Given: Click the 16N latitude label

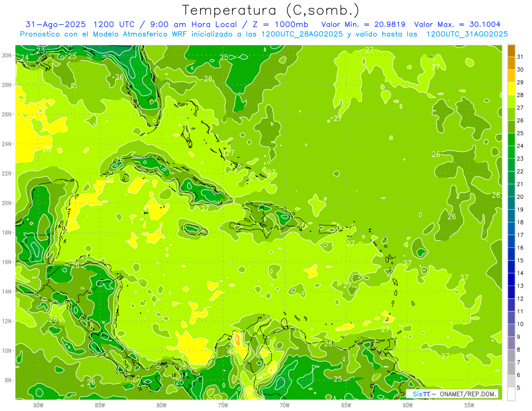Looking at the screenshot, I should 7,262.
